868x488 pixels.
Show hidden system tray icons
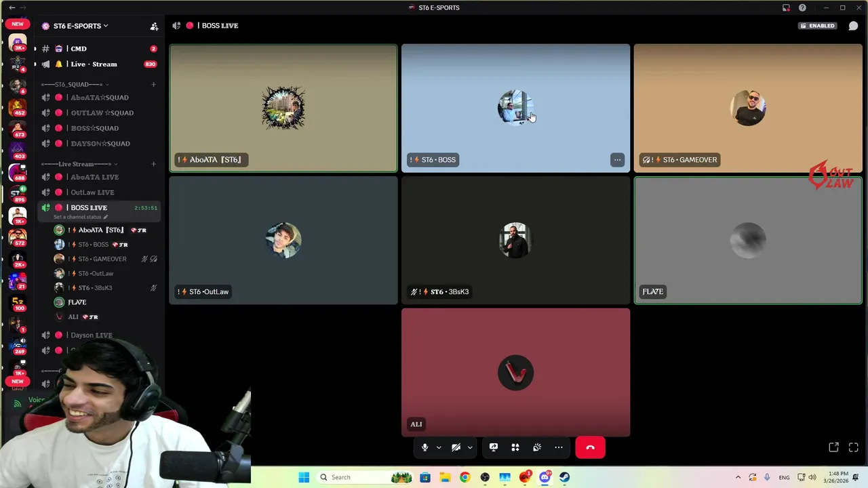tap(738, 477)
